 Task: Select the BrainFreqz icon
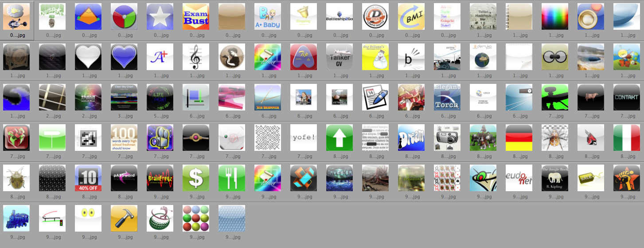(160, 178)
